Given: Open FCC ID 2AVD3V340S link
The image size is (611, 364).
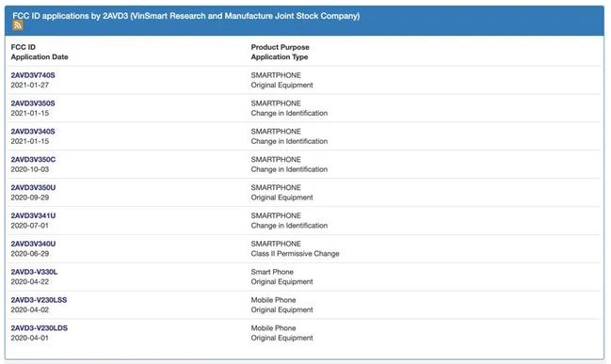Looking at the screenshot, I should [33, 131].
